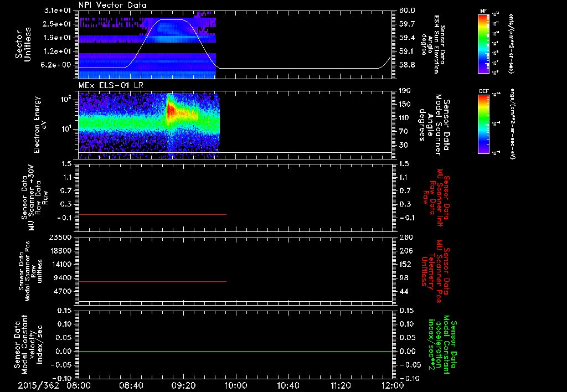Click the 9400 scanner position tick label
Viewport: 567px width, 392px height.
(x=63, y=278)
